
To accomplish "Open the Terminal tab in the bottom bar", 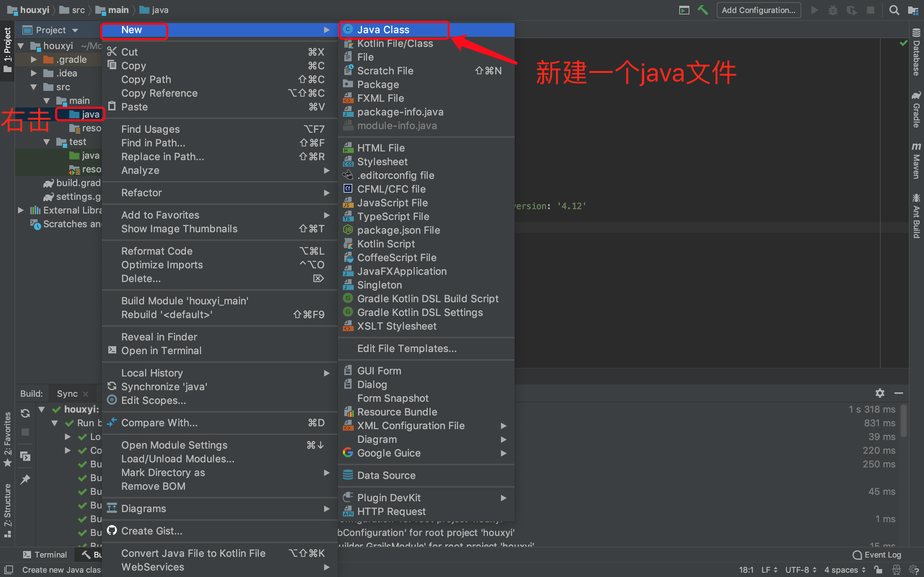I will click(x=45, y=555).
